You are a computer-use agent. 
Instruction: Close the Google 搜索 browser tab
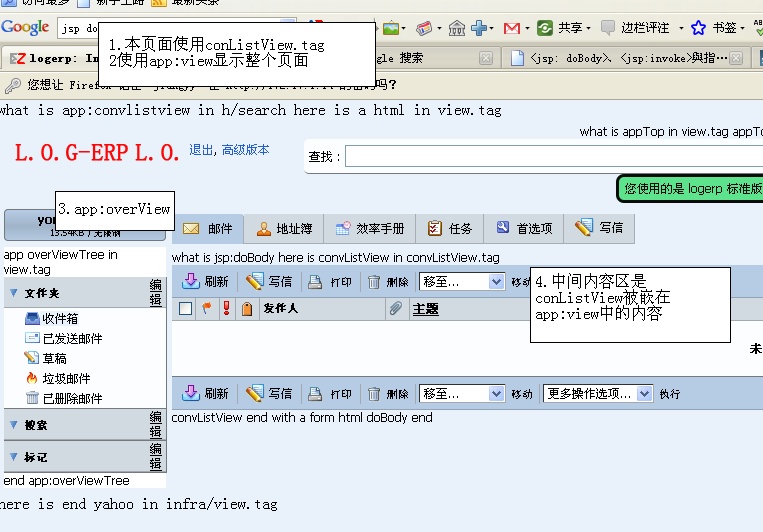click(x=485, y=58)
